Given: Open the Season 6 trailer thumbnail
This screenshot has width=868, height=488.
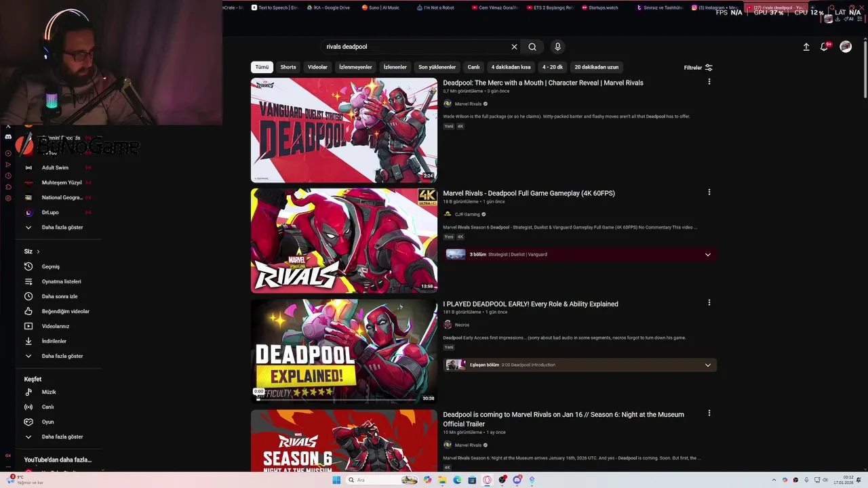Looking at the screenshot, I should tap(344, 441).
